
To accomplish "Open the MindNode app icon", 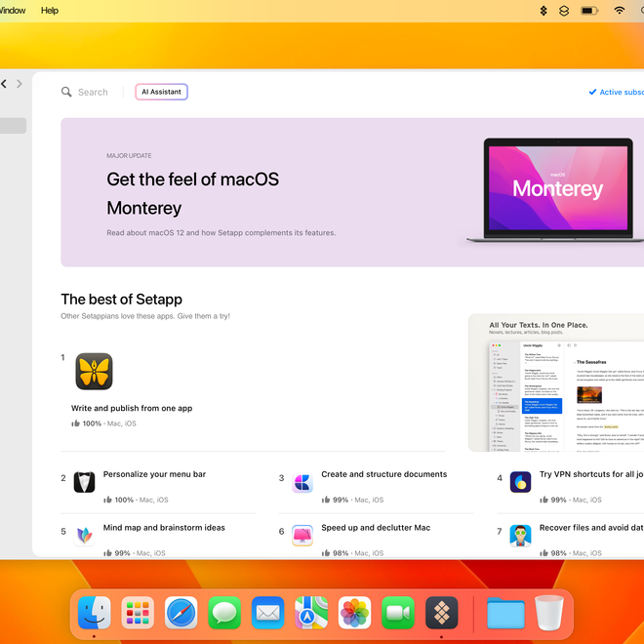I will (x=84, y=535).
